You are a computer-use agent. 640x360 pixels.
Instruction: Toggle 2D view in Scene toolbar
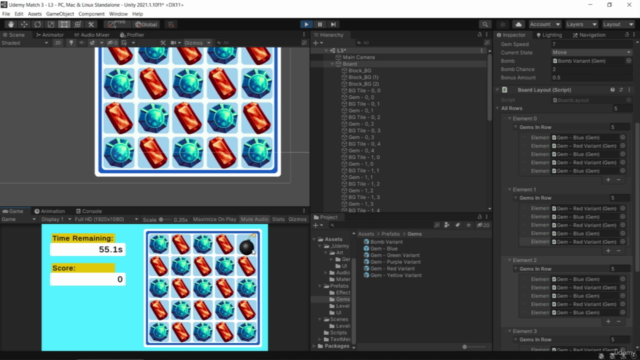(58, 43)
